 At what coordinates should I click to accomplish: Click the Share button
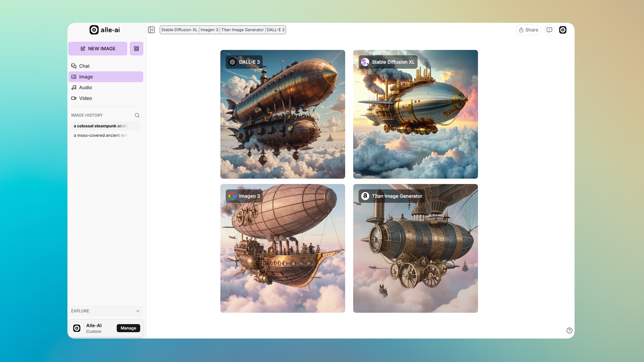[528, 30]
